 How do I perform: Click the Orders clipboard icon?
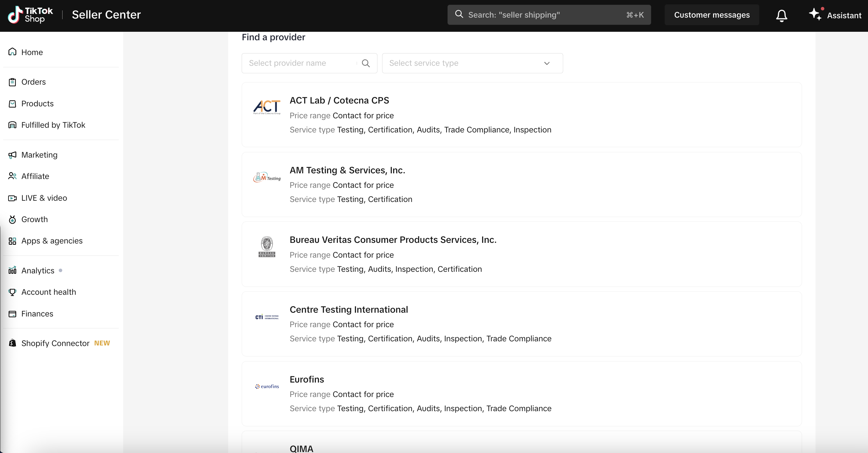coord(13,82)
